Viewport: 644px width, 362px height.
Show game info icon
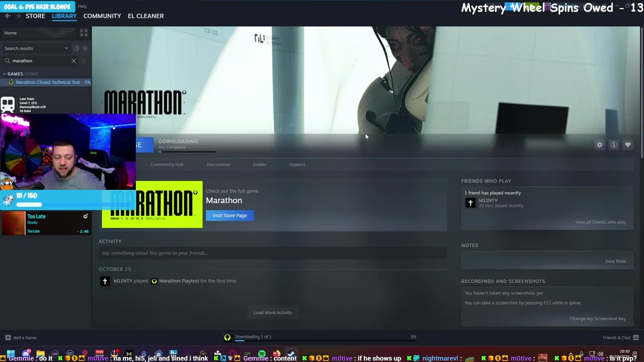pos(614,145)
